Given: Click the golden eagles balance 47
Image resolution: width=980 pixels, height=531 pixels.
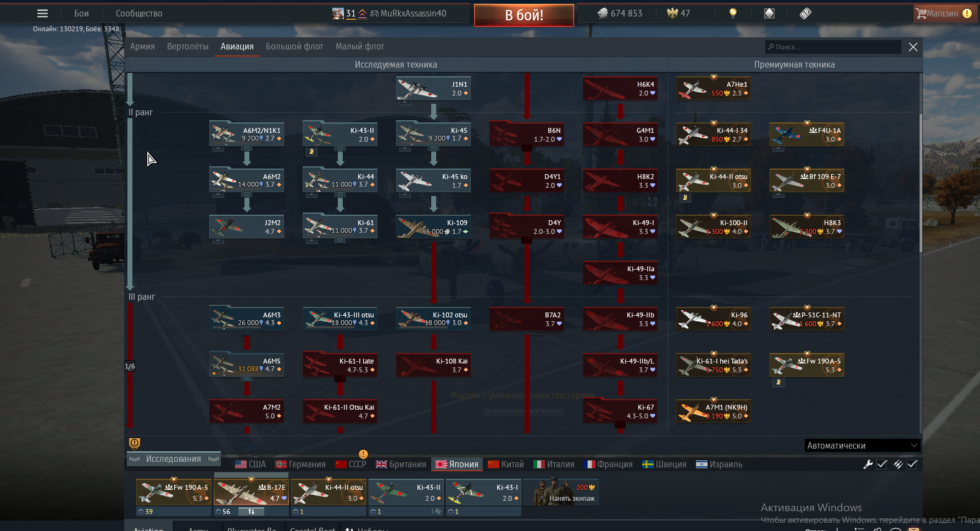Looking at the screenshot, I should pos(678,13).
